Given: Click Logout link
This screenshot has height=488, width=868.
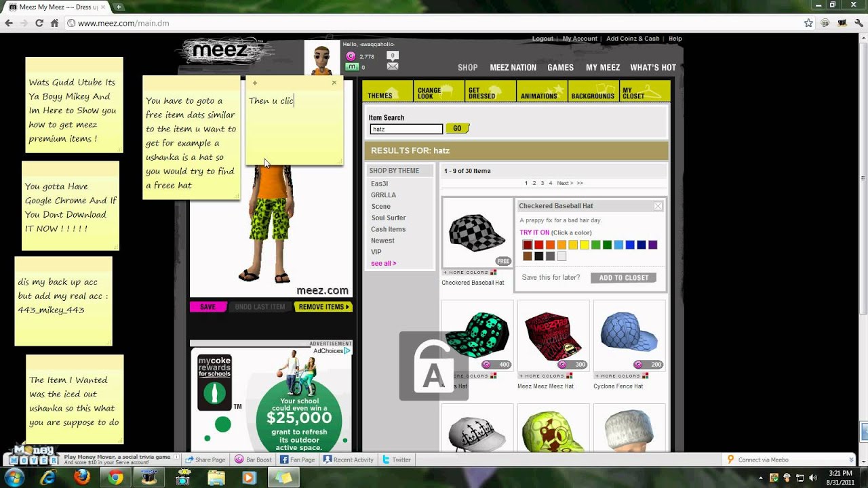Looking at the screenshot, I should pyautogui.click(x=542, y=39).
